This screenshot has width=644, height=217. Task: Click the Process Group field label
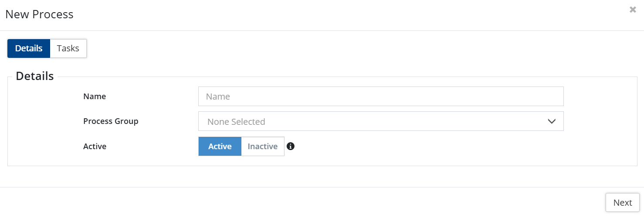[x=111, y=121]
